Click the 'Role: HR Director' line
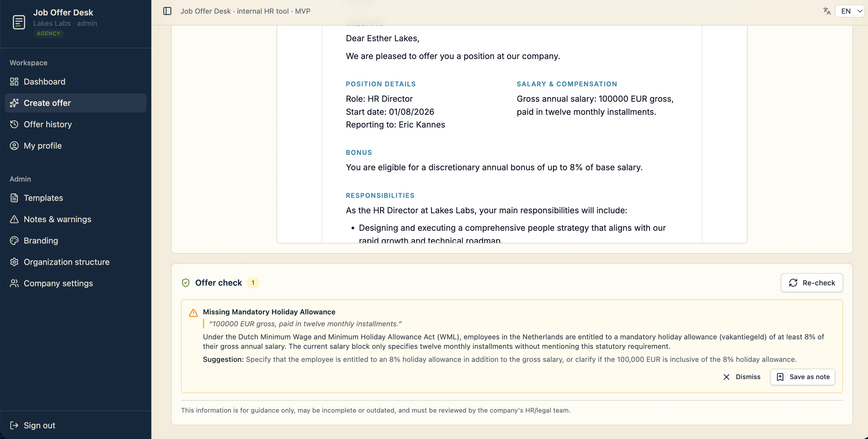868x439 pixels. 379,99
